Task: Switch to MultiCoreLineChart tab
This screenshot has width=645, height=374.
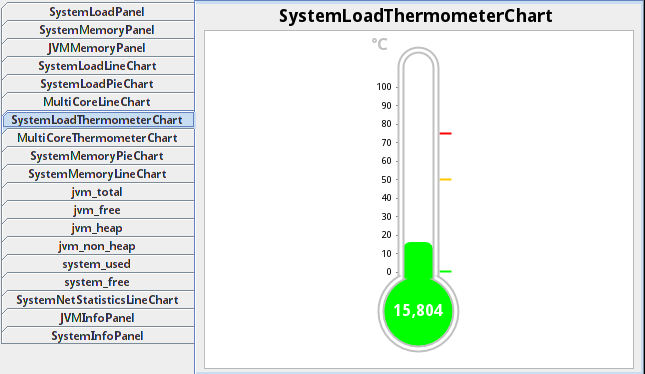Action: click(x=98, y=102)
